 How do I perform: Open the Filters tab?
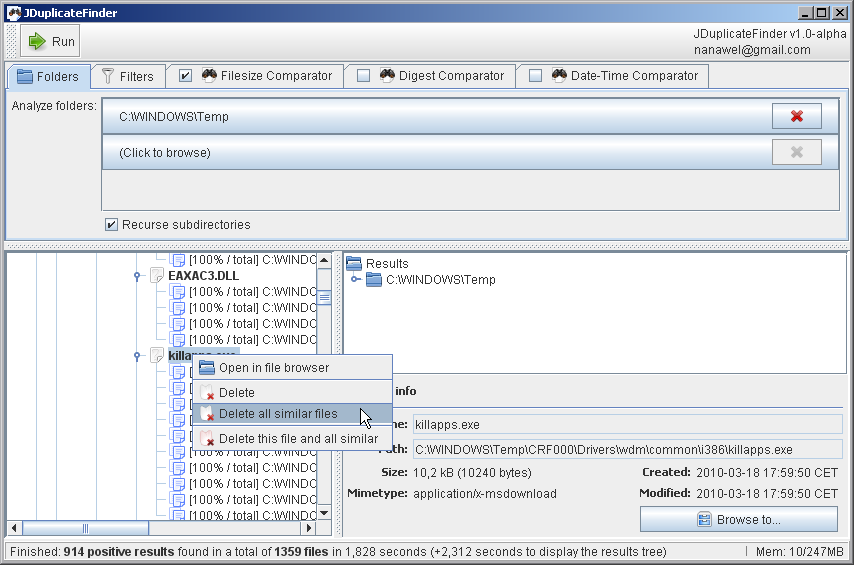coord(129,76)
